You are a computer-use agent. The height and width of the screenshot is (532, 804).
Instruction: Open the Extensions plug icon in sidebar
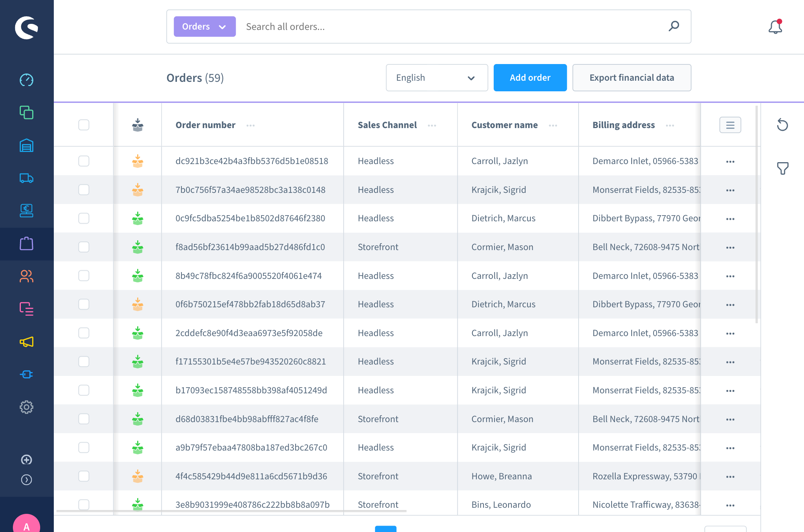pos(27,374)
